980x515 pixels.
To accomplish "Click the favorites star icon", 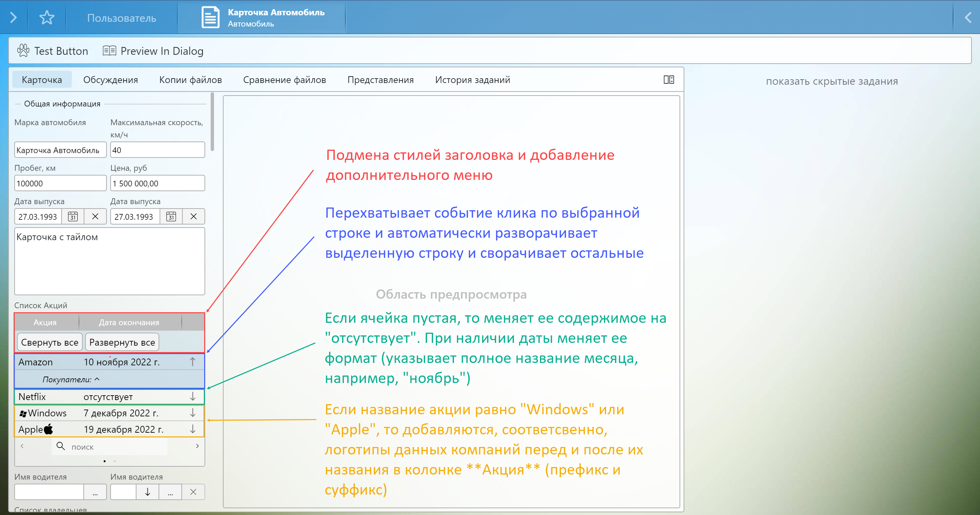I will click(47, 17).
